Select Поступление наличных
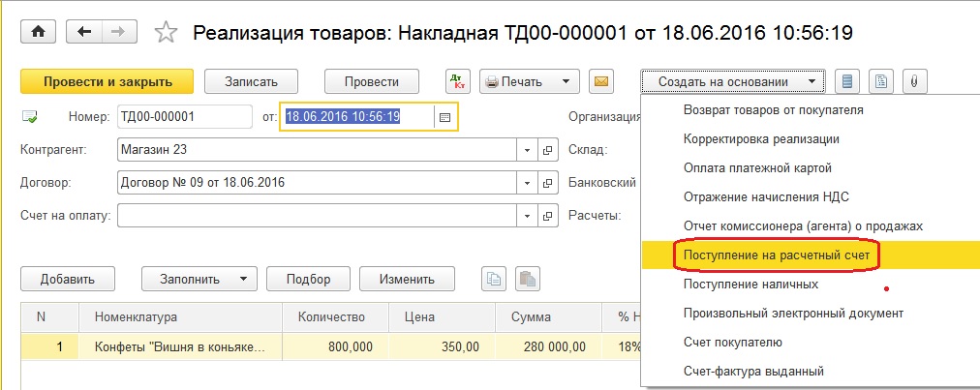 [750, 285]
